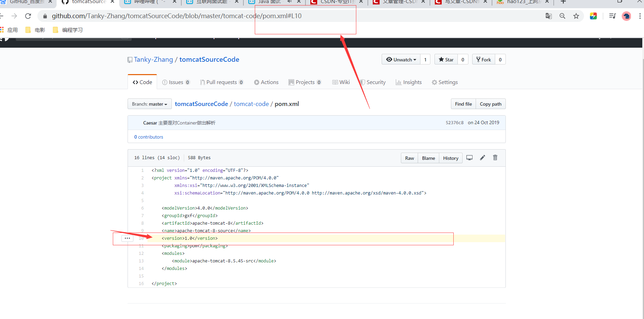Mute the Java 面试 tab via its speaker icon

tap(289, 2)
